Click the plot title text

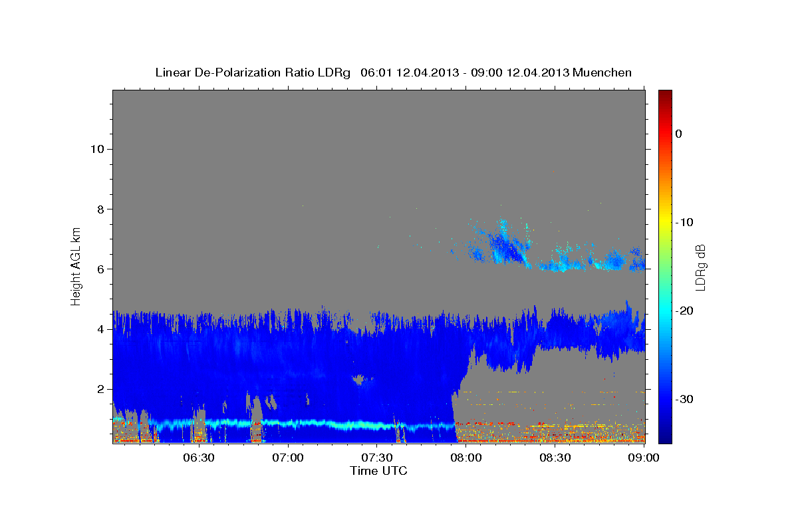(393, 72)
